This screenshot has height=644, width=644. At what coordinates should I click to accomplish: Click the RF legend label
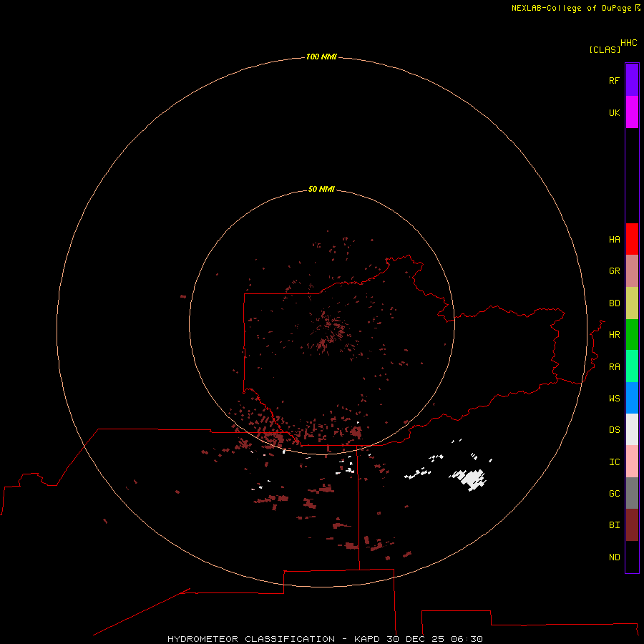(614, 80)
